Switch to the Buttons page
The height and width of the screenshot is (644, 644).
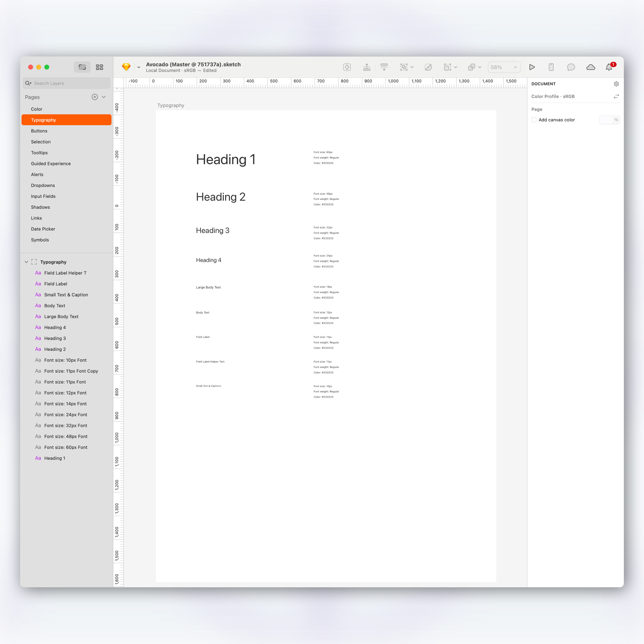click(x=39, y=131)
